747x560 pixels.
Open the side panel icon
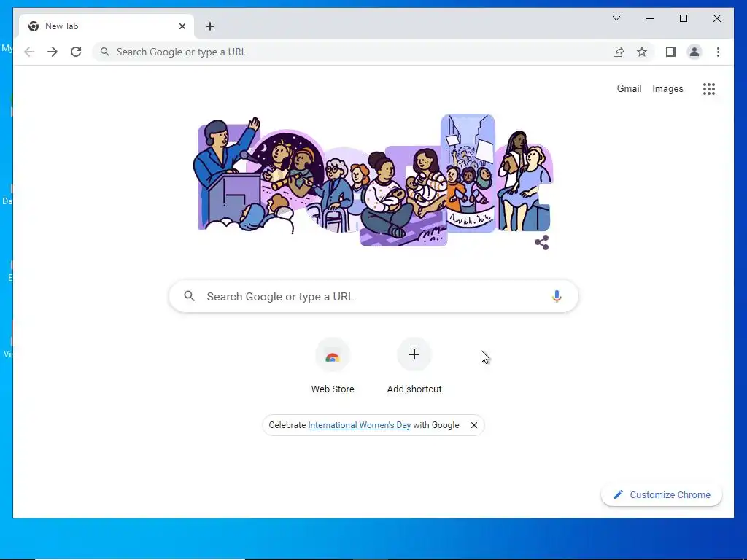(671, 52)
